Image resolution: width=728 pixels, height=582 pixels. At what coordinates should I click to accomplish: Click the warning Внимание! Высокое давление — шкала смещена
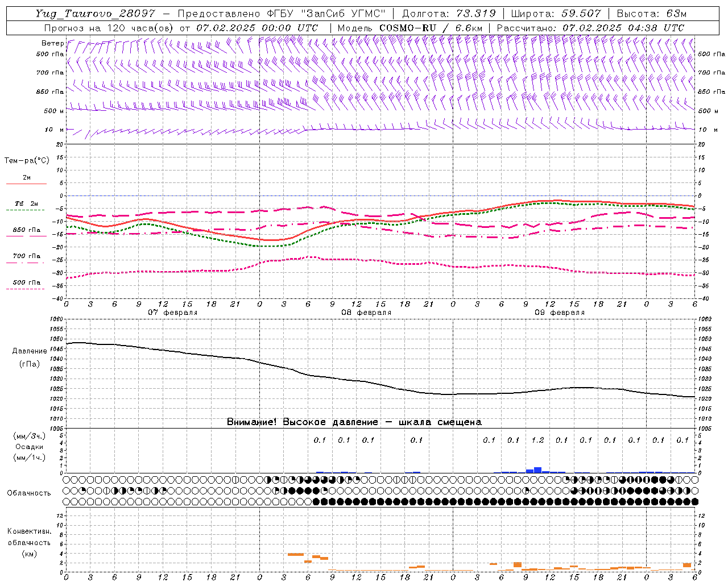(354, 422)
